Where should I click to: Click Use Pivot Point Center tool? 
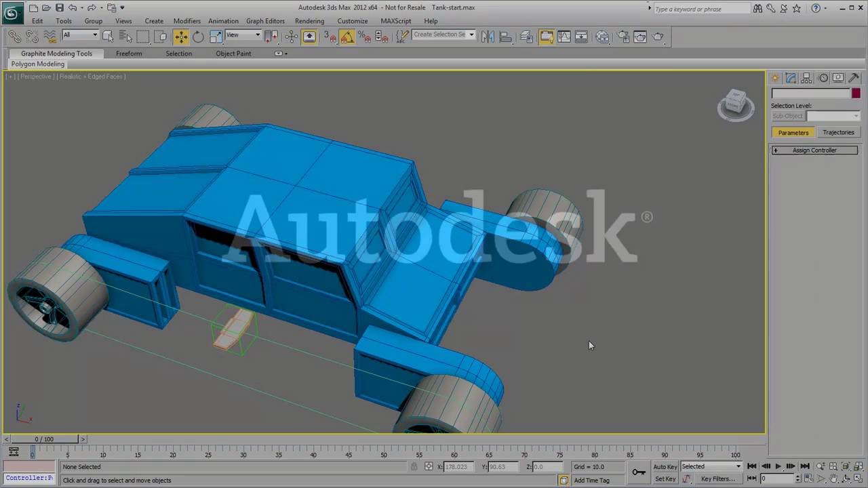coord(271,37)
